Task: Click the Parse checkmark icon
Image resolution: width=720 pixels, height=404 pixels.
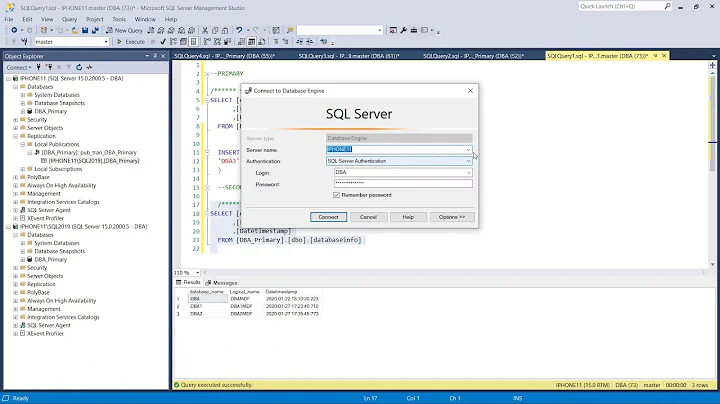Action: click(x=163, y=42)
